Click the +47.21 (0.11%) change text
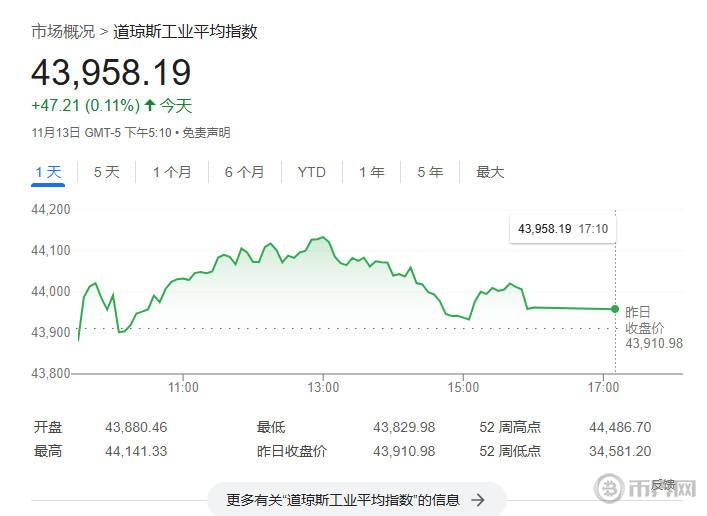The height and width of the screenshot is (516, 707). [x=86, y=106]
